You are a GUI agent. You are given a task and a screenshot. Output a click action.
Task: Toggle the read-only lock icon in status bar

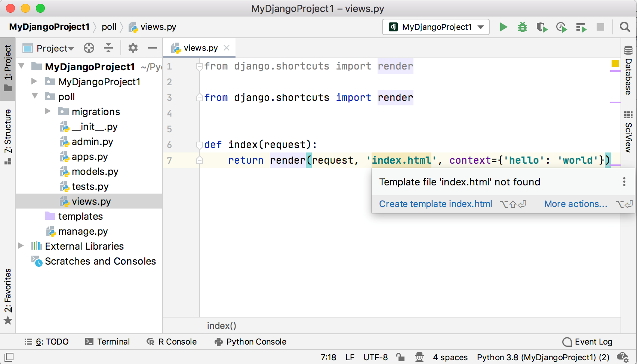(x=400, y=357)
